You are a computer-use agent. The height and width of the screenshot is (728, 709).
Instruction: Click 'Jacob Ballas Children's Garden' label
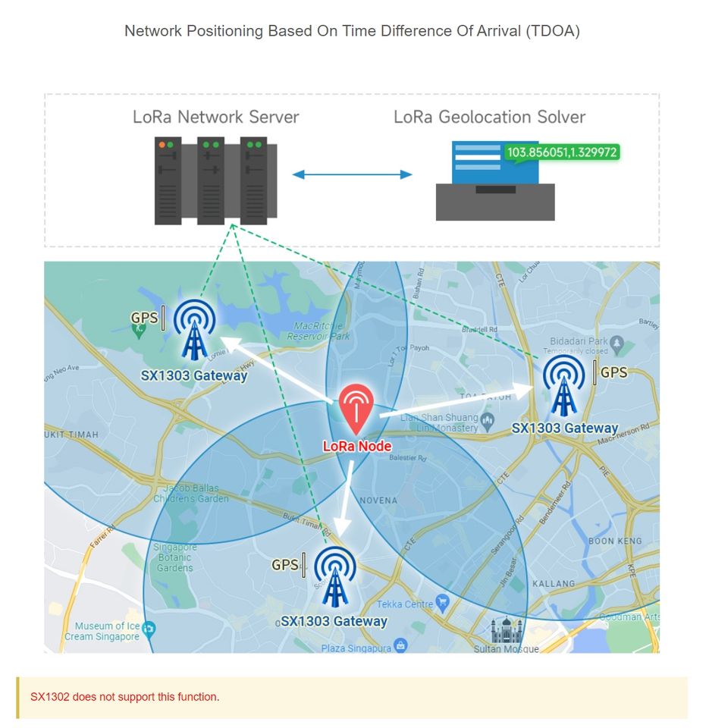[x=191, y=494]
